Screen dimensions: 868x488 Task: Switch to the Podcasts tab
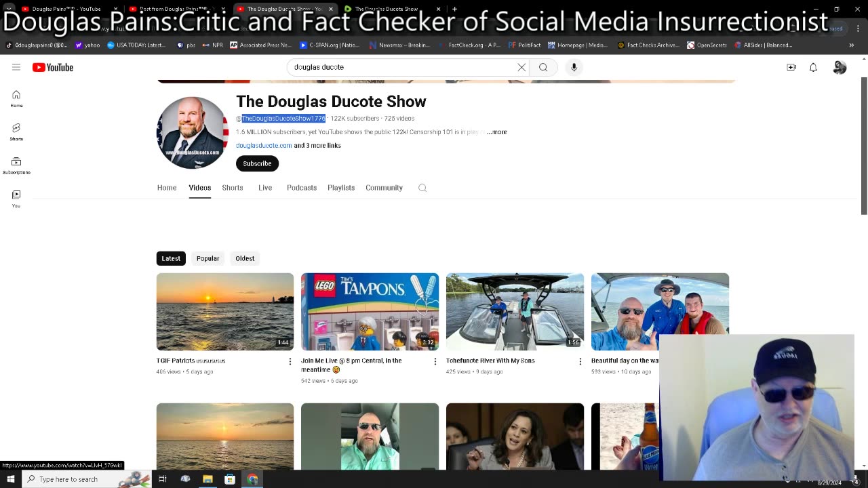coord(302,188)
